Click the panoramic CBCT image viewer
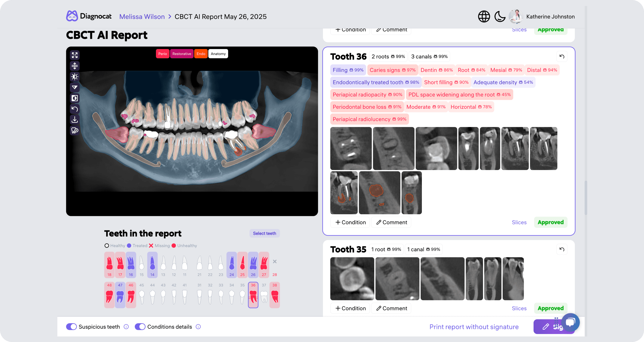This screenshot has height=342, width=644. [x=192, y=131]
